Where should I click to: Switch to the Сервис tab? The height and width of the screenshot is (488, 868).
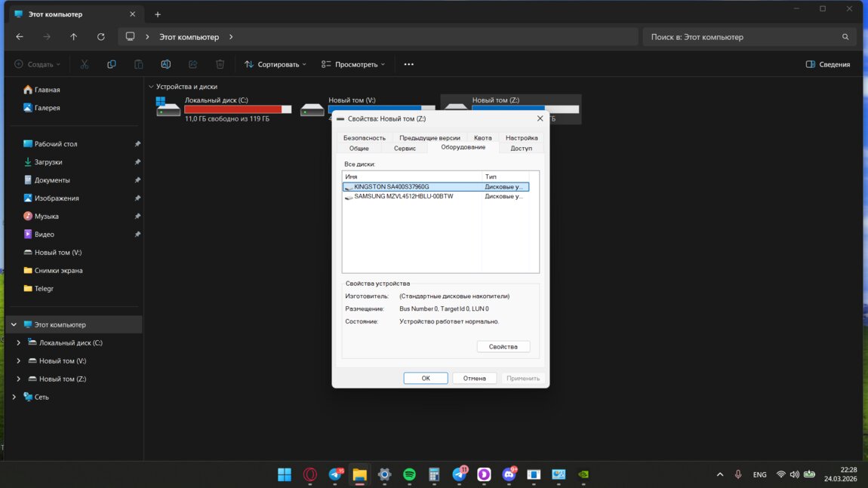(405, 149)
